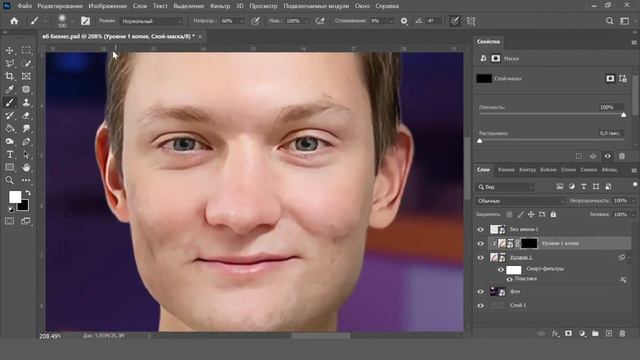Select the Eraser tool

[26, 116]
